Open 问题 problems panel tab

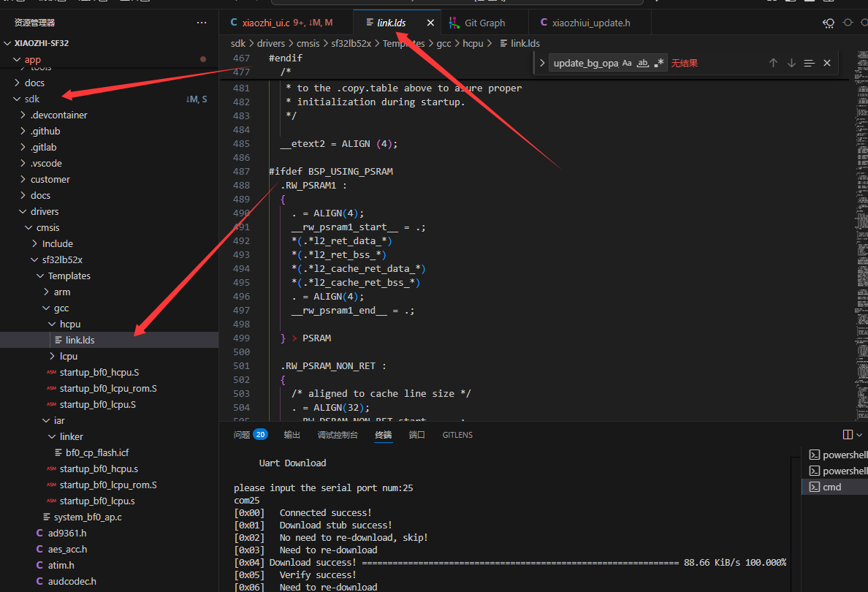point(250,435)
